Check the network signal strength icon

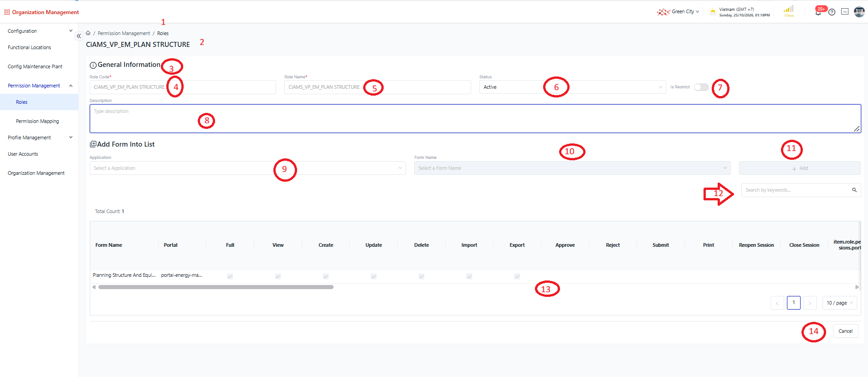pyautogui.click(x=789, y=9)
